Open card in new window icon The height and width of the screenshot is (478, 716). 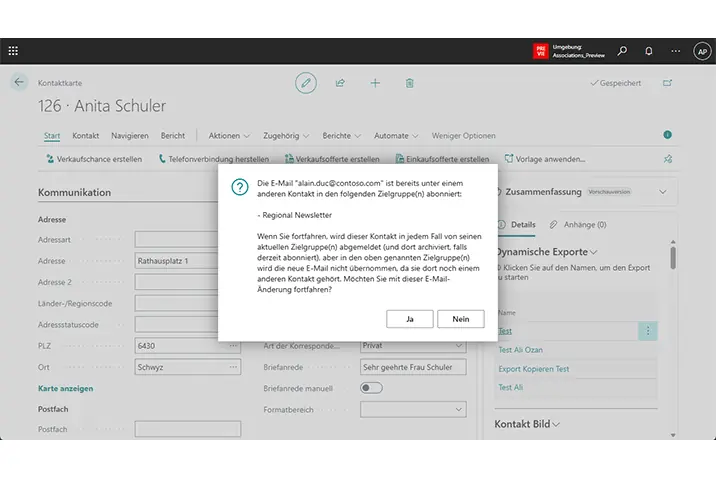pyautogui.click(x=667, y=83)
